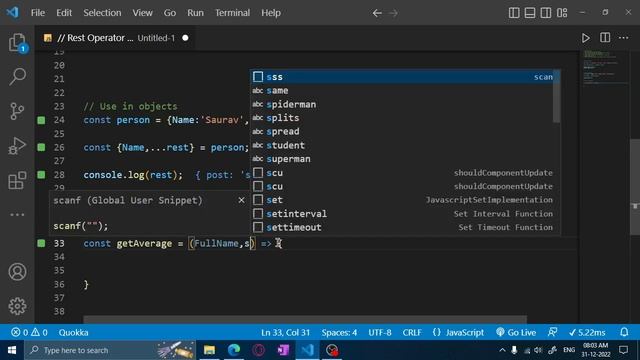Choose the same suggestion
The width and height of the screenshot is (640, 360).
coord(402,91)
